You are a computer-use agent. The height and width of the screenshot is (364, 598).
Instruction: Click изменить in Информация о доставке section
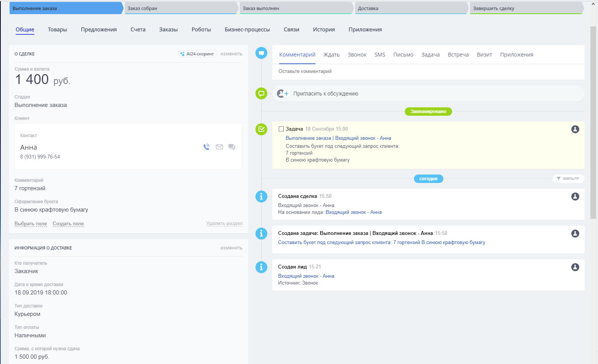(231, 248)
